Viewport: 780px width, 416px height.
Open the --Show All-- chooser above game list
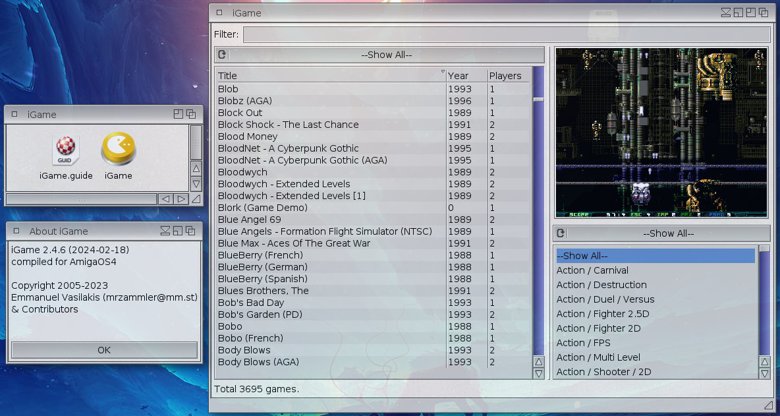(386, 55)
